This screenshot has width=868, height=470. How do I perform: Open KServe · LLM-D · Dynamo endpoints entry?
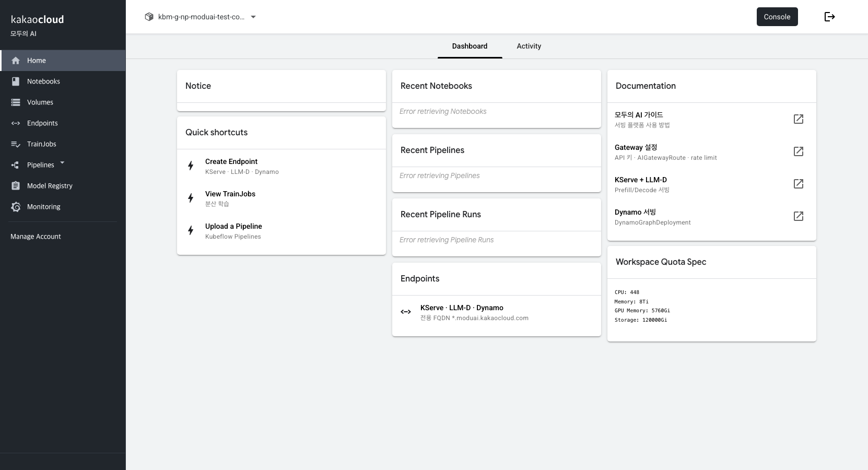tap(497, 312)
